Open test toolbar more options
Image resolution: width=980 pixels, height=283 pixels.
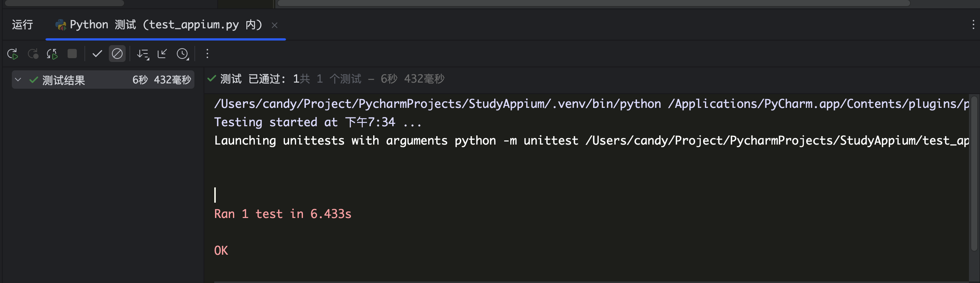[x=207, y=54]
